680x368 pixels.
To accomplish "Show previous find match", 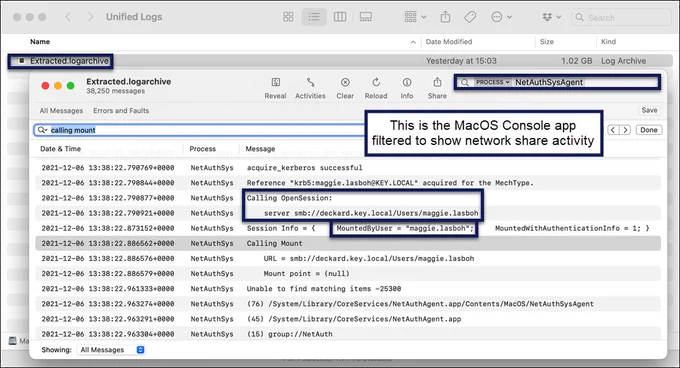I will [x=613, y=130].
